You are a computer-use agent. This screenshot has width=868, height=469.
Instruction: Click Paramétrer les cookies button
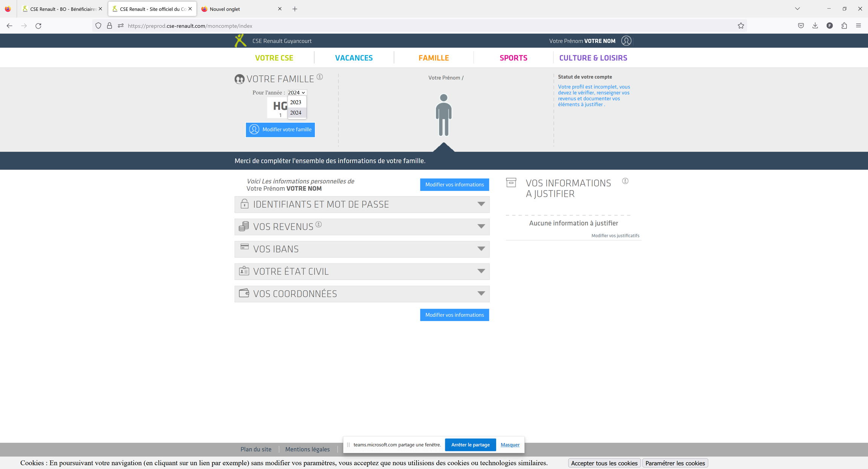point(675,463)
